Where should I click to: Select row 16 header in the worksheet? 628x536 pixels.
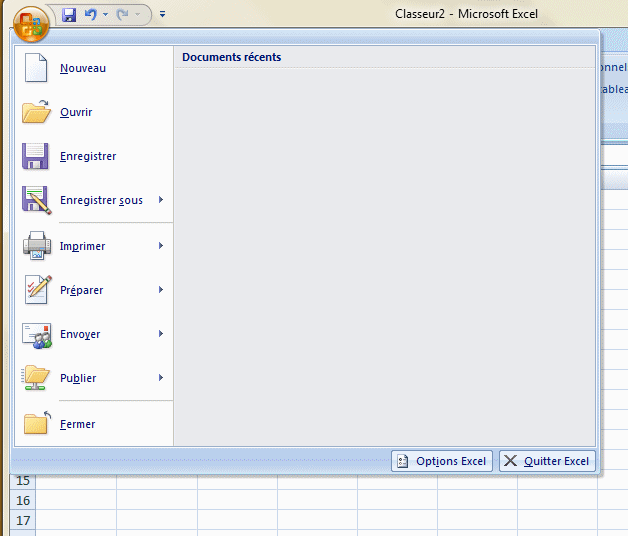pos(23,500)
